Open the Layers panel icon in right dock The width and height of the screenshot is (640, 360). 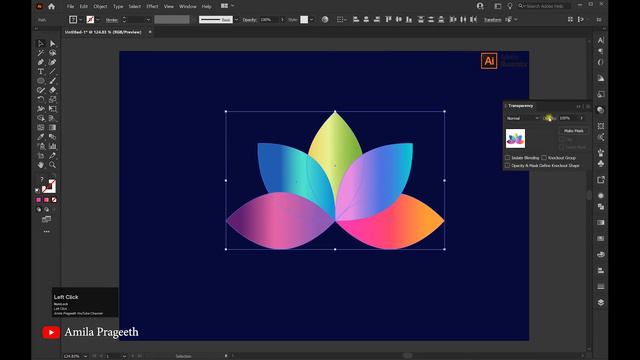600,302
